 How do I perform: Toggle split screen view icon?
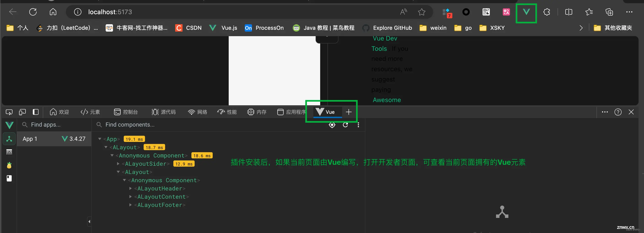coord(569,12)
